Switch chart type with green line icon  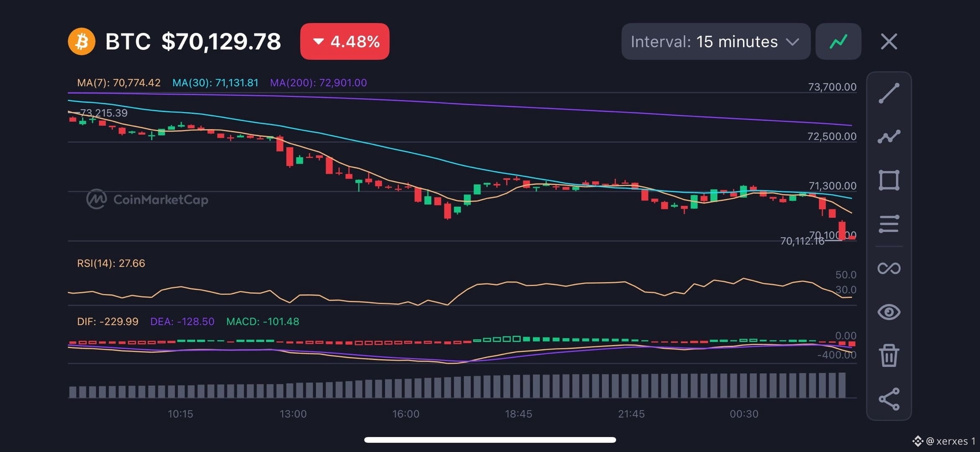tap(838, 41)
